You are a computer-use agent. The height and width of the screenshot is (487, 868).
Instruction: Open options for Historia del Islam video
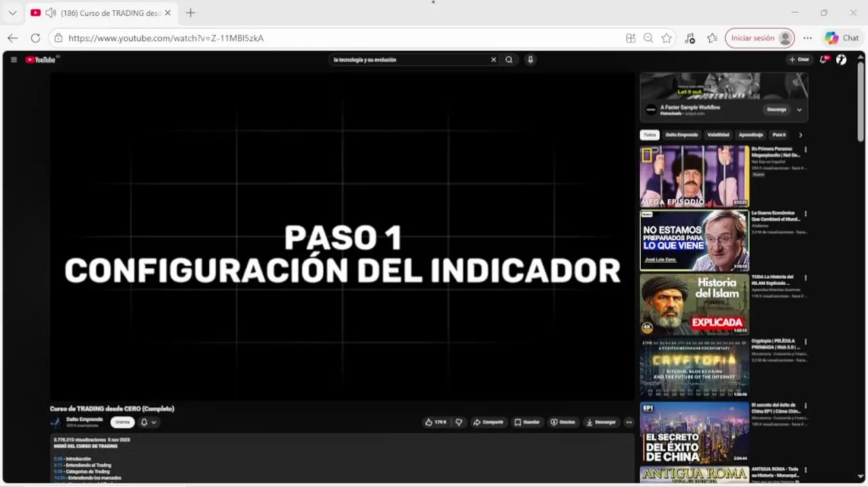coord(805,278)
